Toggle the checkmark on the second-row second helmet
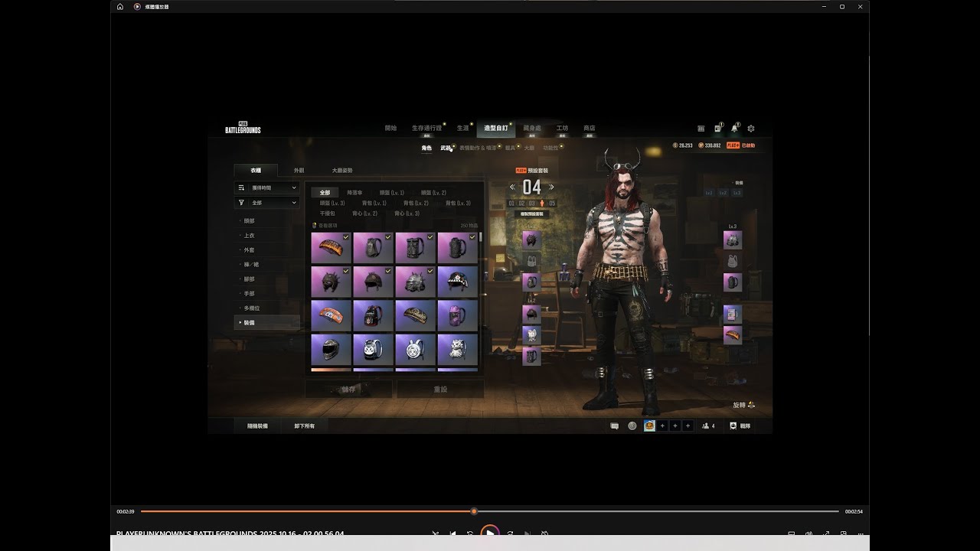The width and height of the screenshot is (980, 551). tap(388, 271)
